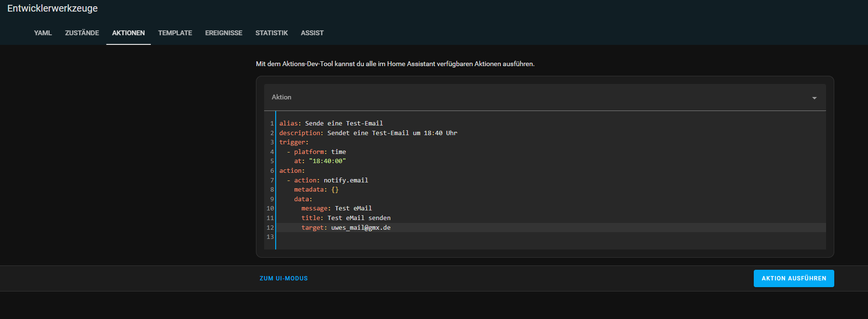The height and width of the screenshot is (319, 868).
Task: Click the time value "18:40:00" in editor
Action: (x=327, y=161)
